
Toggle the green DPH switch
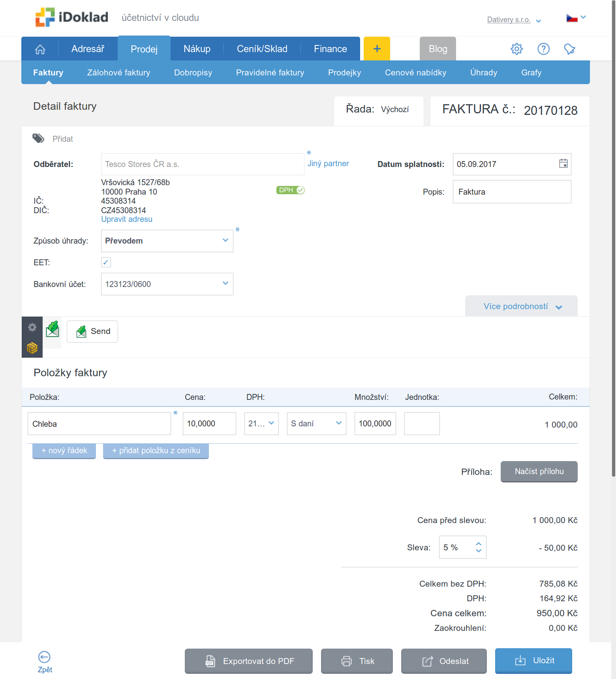(x=291, y=190)
